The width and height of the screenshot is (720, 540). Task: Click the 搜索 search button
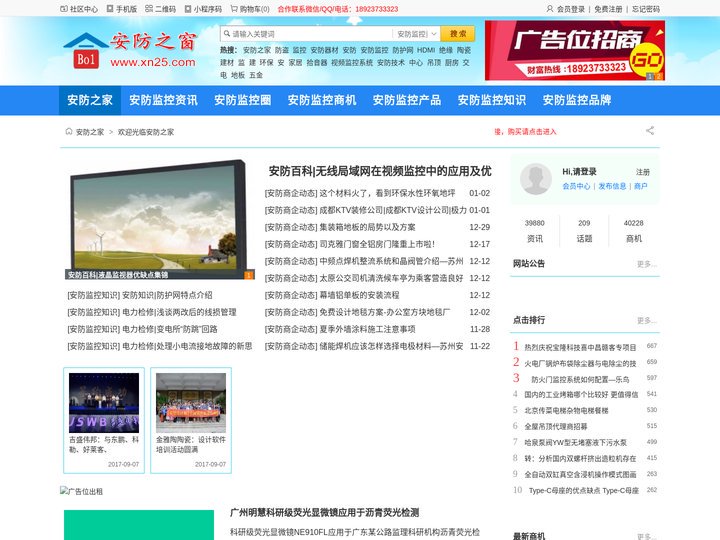(x=457, y=34)
